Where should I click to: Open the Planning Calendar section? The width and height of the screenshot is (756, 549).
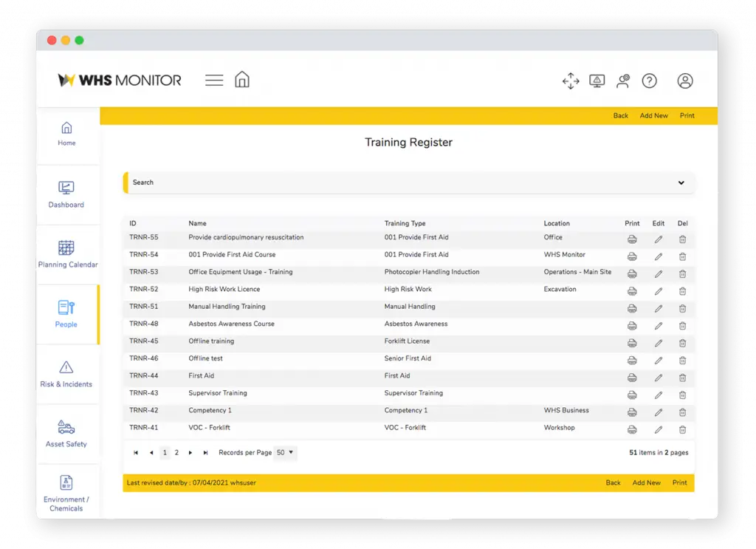[x=66, y=249]
